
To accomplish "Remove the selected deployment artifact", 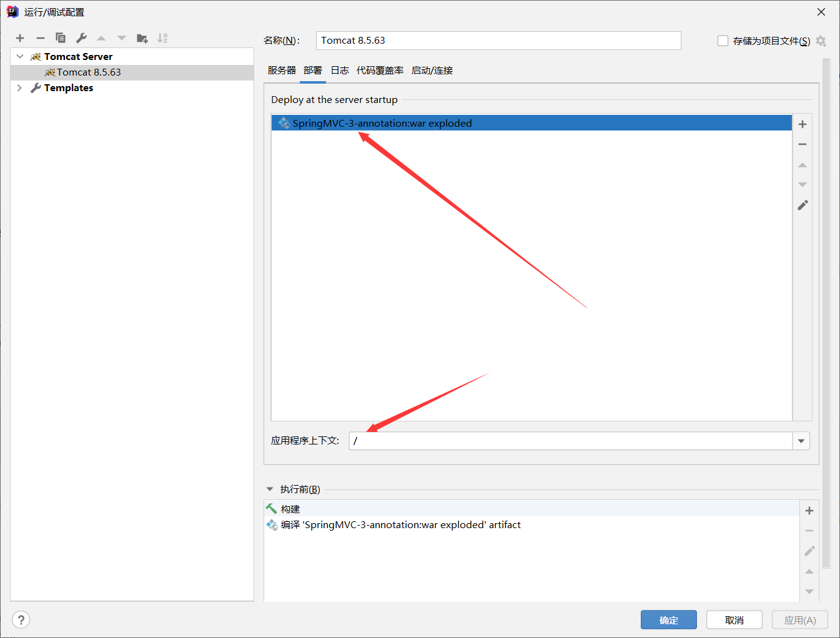I will 803,144.
